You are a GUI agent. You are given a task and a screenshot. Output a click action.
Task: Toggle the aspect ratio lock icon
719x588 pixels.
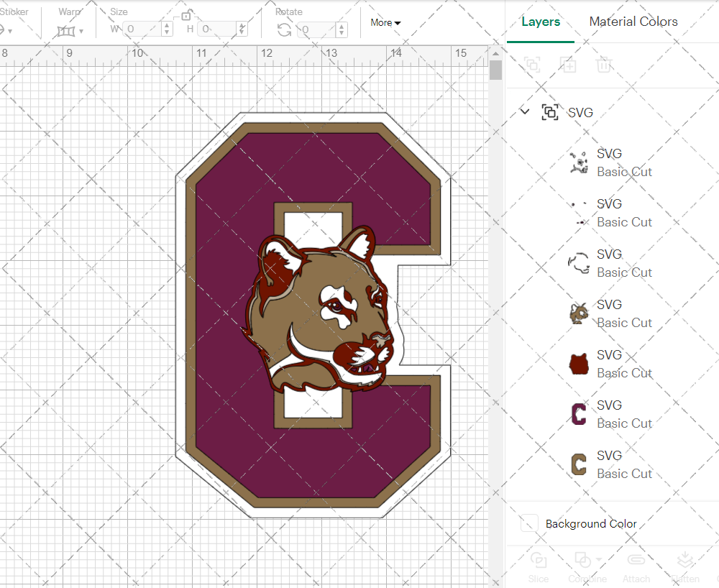click(186, 15)
